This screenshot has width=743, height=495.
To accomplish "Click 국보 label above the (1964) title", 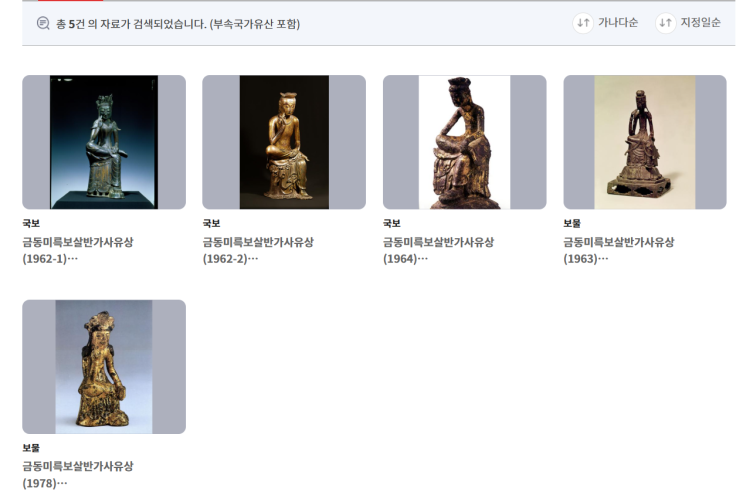I will tap(391, 223).
